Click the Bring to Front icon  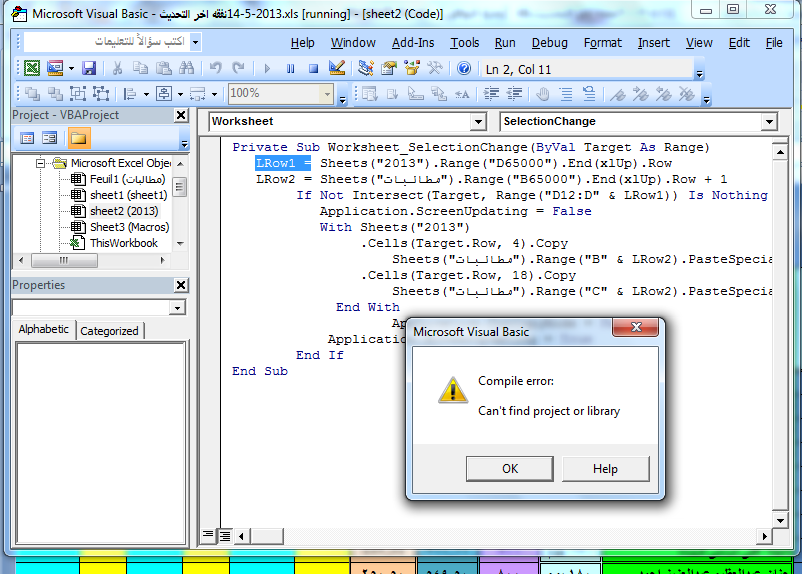click(x=32, y=94)
